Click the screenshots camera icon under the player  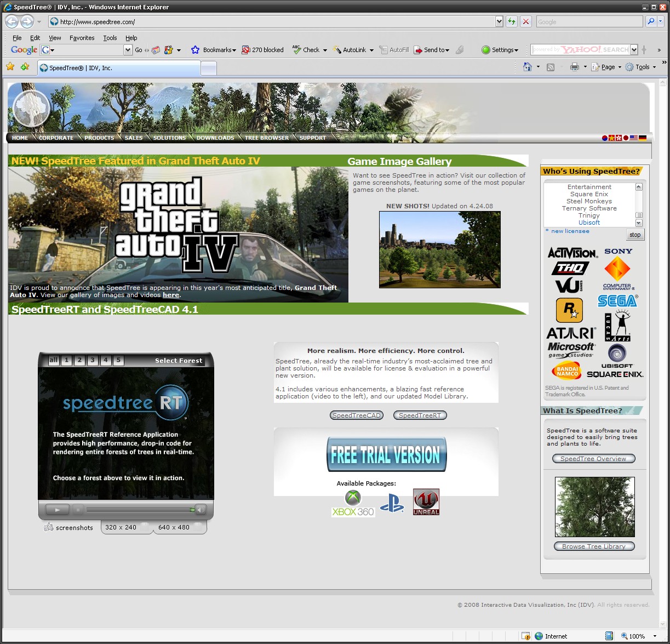[49, 527]
